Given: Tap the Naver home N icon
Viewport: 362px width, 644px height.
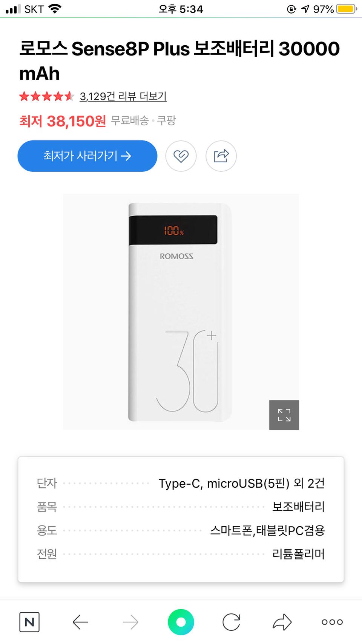Looking at the screenshot, I should coord(29,622).
